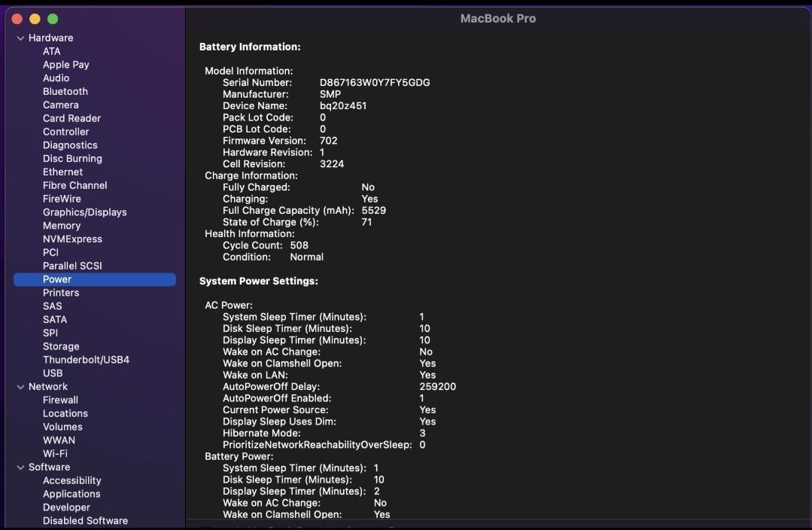Screen dimensions: 812x530
Task: Click the Network section heading
Action: 48,387
